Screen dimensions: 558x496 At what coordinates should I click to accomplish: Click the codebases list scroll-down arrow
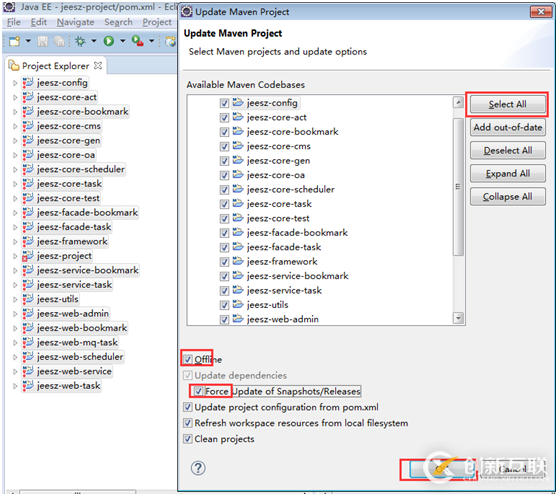coord(458,318)
